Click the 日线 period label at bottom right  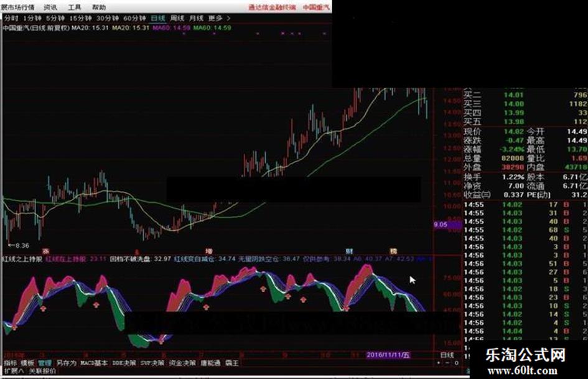(447, 355)
